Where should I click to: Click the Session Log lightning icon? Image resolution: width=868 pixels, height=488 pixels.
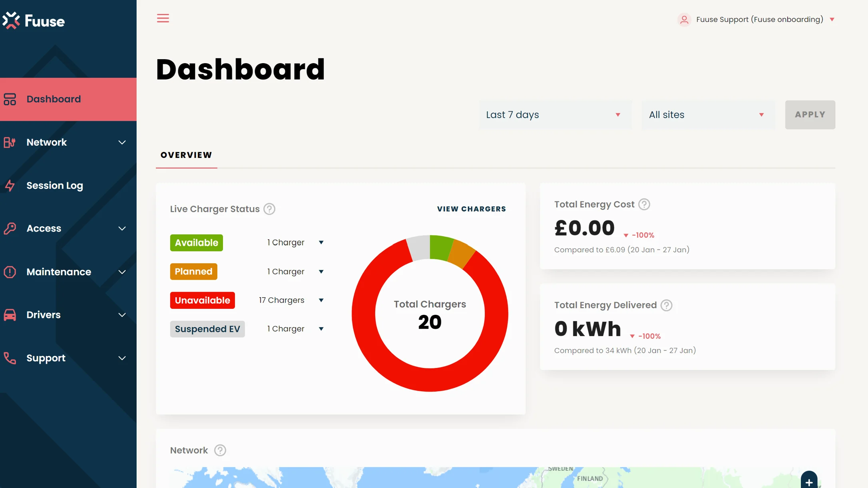pyautogui.click(x=10, y=186)
